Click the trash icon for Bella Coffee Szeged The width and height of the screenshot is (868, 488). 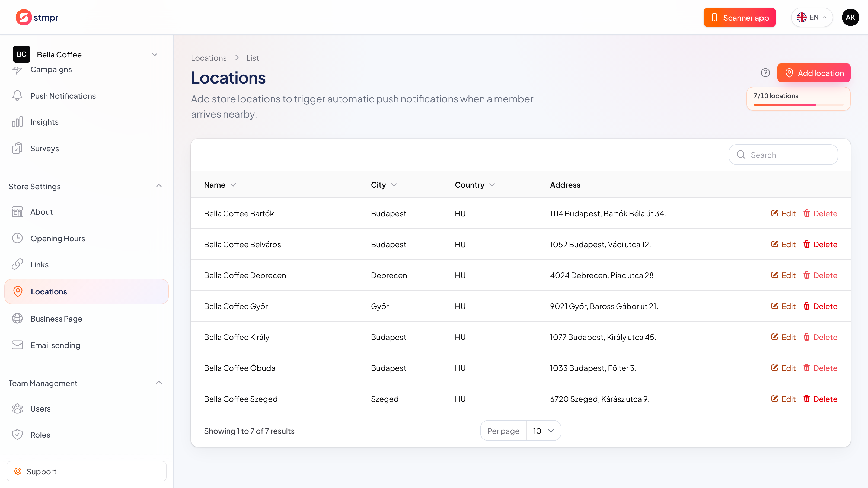pyautogui.click(x=806, y=399)
